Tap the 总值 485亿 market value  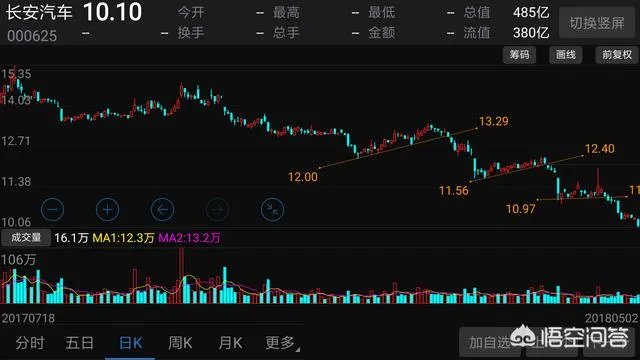click(506, 12)
